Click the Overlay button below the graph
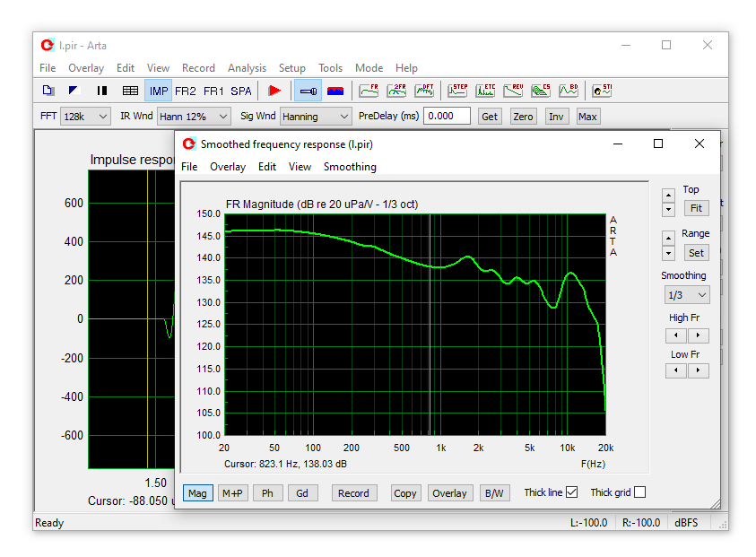 tap(450, 492)
